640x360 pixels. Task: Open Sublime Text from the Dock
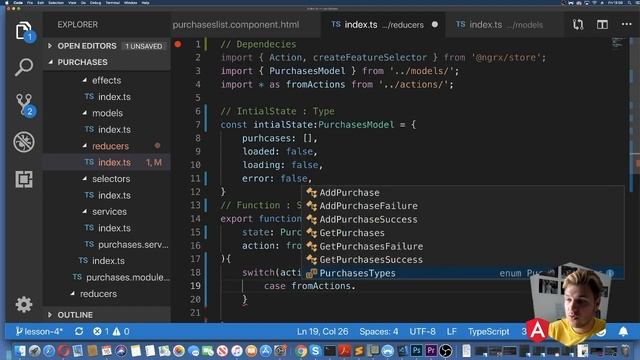(x=359, y=351)
